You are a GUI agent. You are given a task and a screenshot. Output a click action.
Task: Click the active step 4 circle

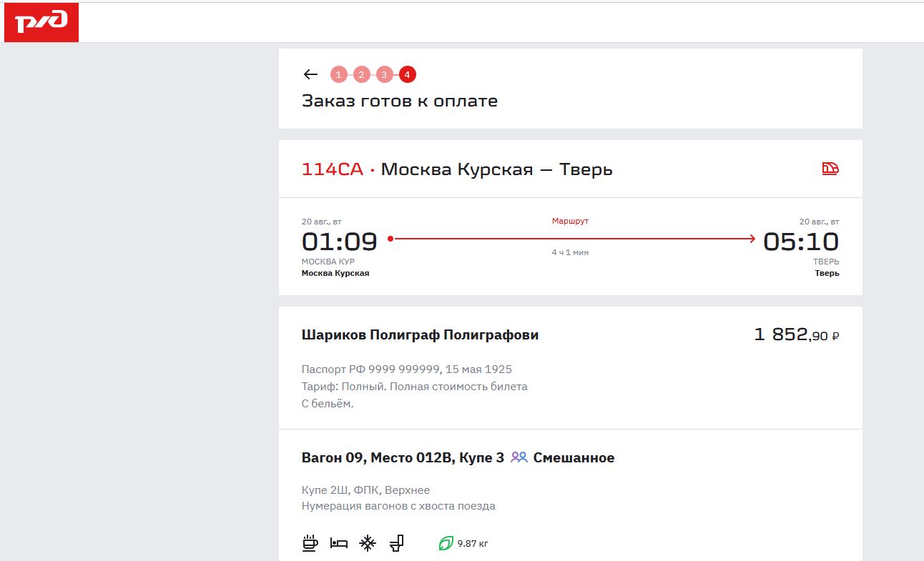(x=407, y=74)
